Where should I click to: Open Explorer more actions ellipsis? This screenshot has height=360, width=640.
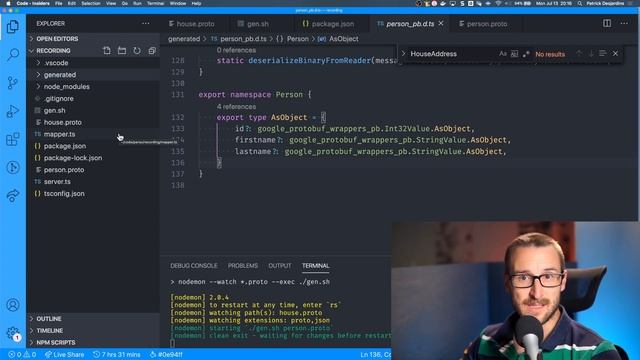[x=145, y=24]
